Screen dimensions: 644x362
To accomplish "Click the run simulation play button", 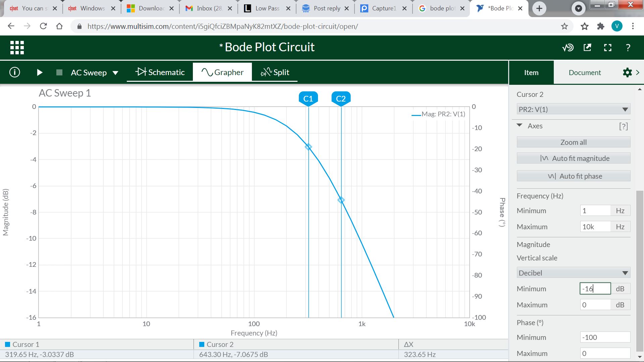I will point(40,72).
